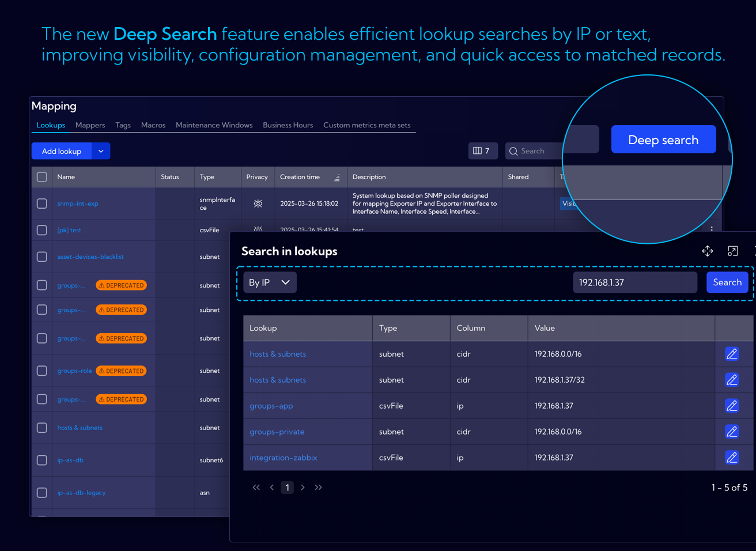Screen dimensions: 756x551
Task: Open the Add lookup dropdown arrow
Action: pos(101,151)
